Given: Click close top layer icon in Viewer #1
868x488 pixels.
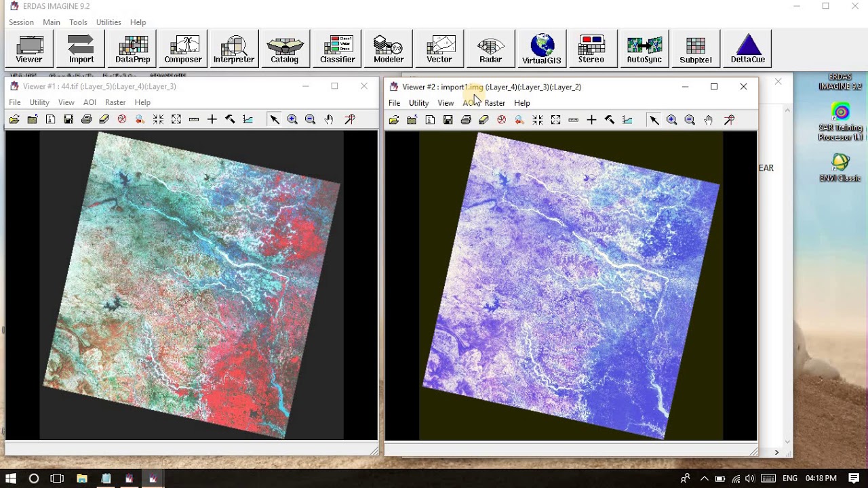Looking at the screenshot, I should pyautogui.click(x=33, y=119).
